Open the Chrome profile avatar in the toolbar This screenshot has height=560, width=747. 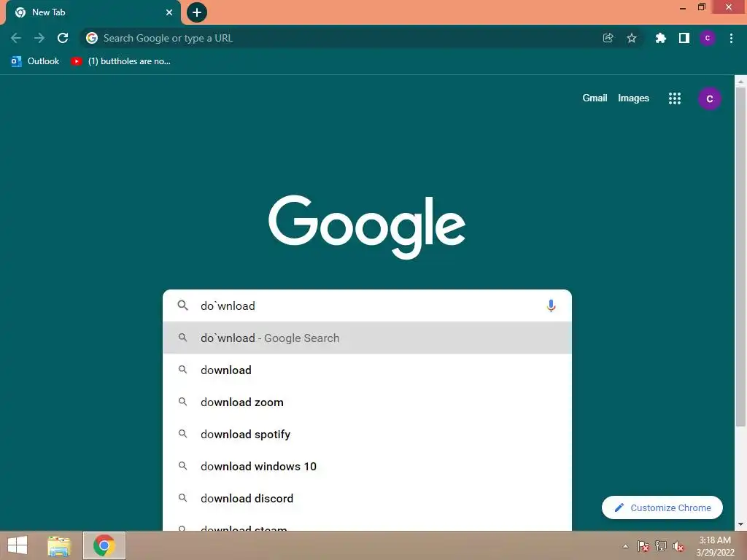coord(708,38)
